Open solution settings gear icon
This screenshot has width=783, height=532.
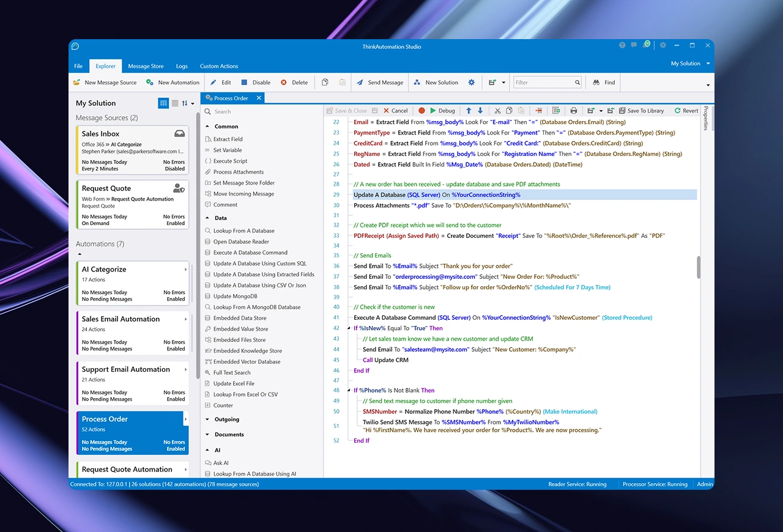point(471,83)
